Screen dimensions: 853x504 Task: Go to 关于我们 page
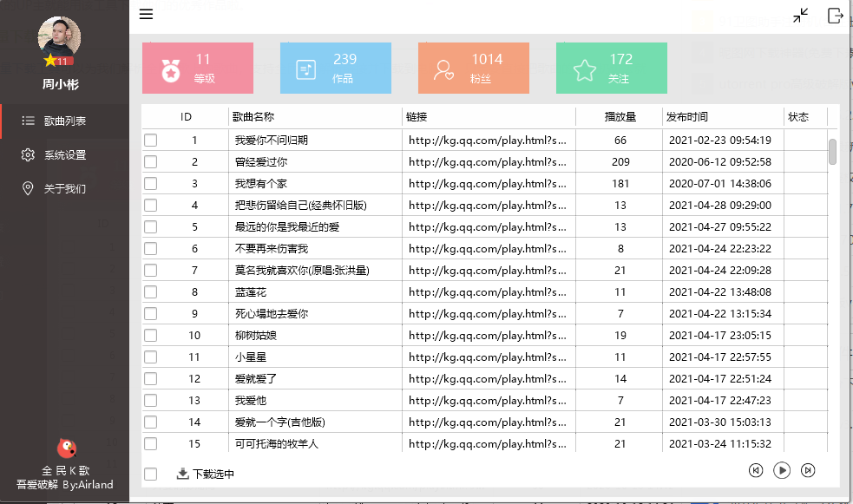65,188
